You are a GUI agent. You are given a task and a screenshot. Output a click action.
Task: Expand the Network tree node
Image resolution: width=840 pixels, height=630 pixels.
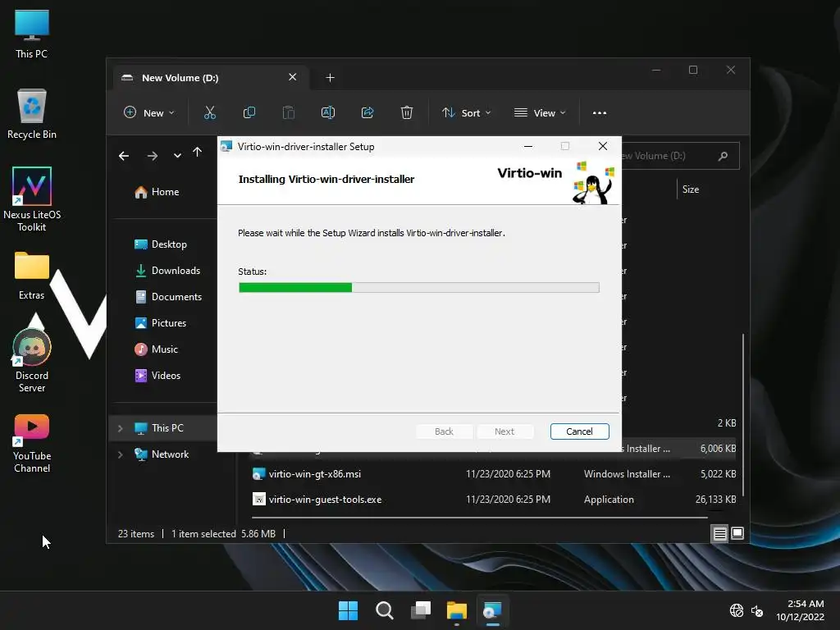(x=120, y=454)
